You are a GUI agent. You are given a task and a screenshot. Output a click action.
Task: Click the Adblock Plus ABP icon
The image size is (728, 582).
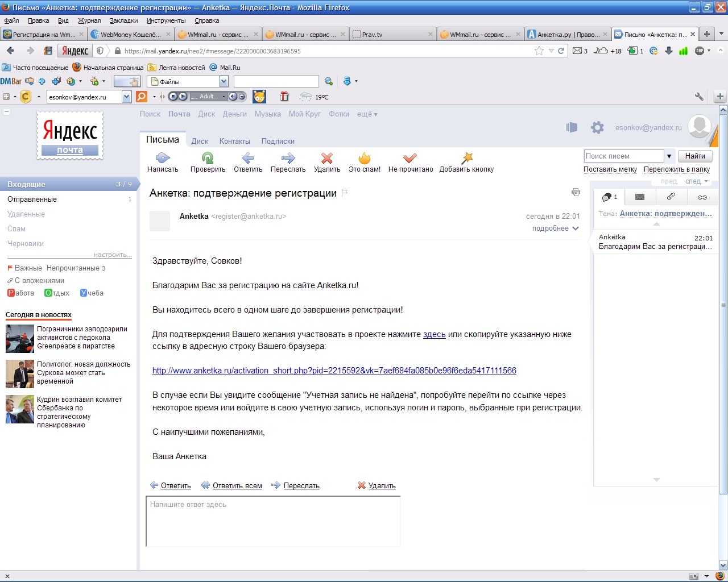[700, 51]
